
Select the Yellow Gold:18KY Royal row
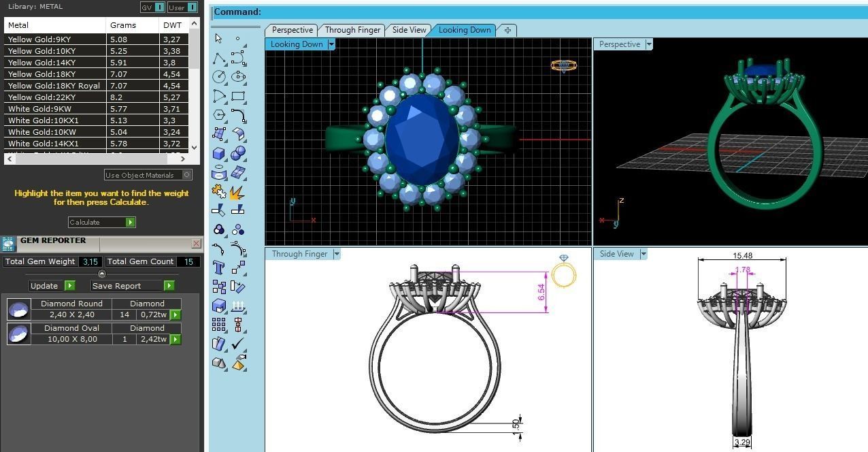[x=97, y=86]
